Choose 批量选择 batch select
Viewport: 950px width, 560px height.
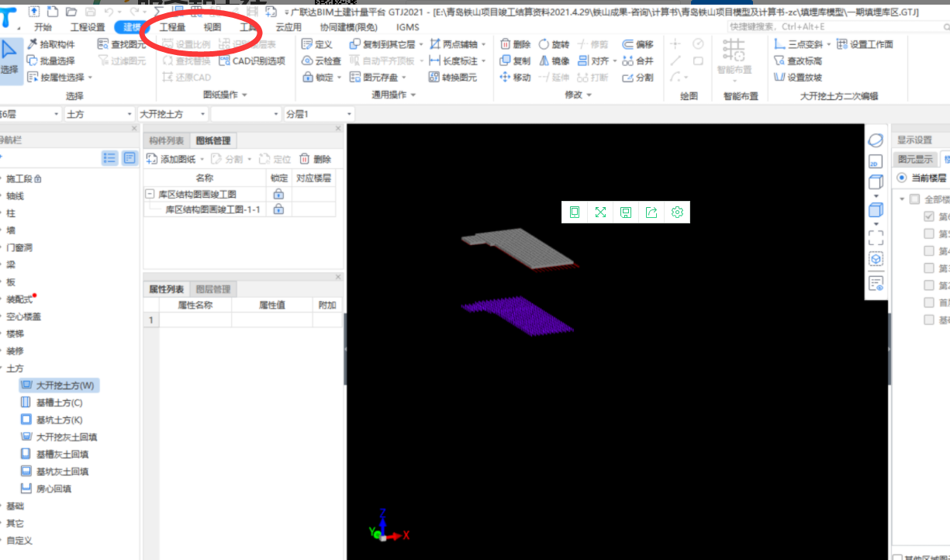51,60
